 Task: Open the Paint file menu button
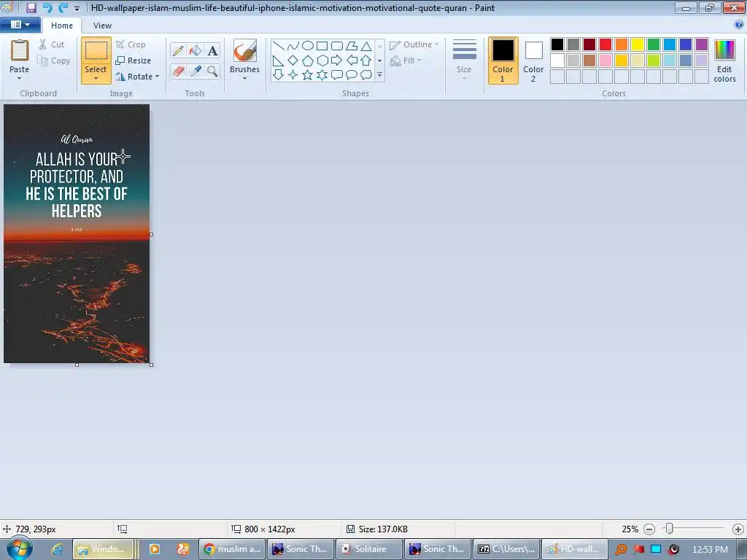[20, 25]
